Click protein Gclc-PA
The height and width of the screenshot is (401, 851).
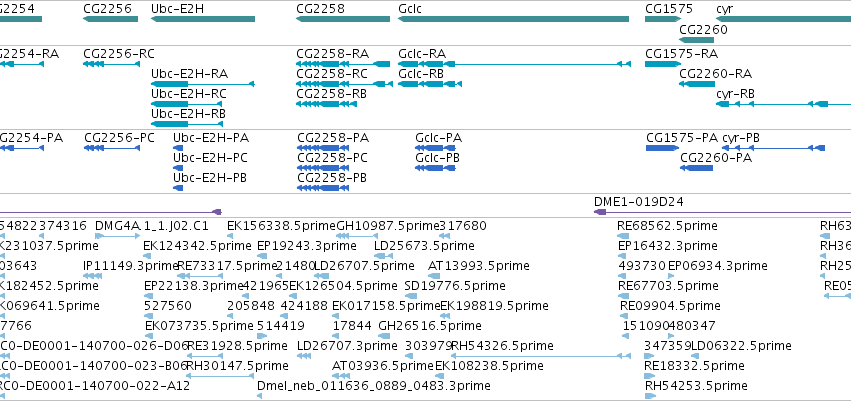[x=435, y=148]
